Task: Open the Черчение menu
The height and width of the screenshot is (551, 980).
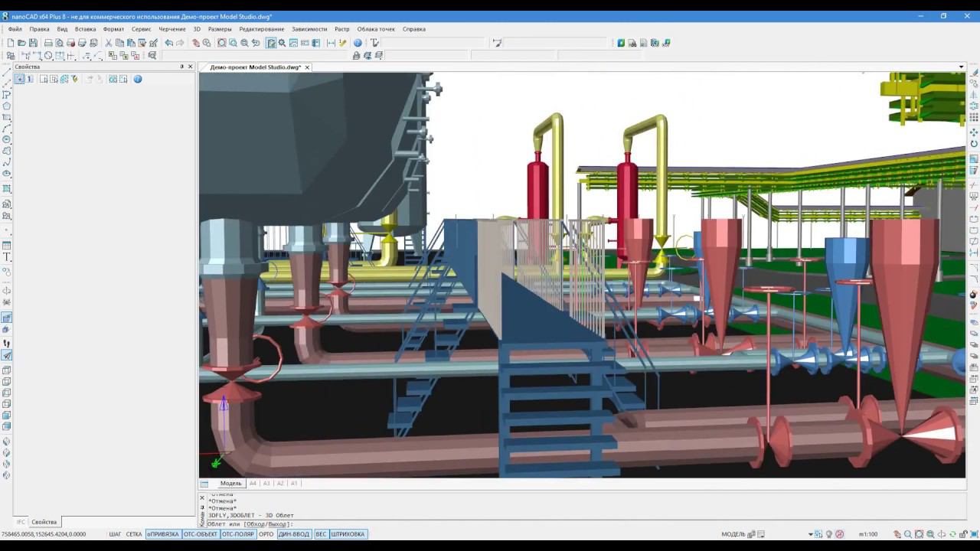Action: click(x=171, y=29)
